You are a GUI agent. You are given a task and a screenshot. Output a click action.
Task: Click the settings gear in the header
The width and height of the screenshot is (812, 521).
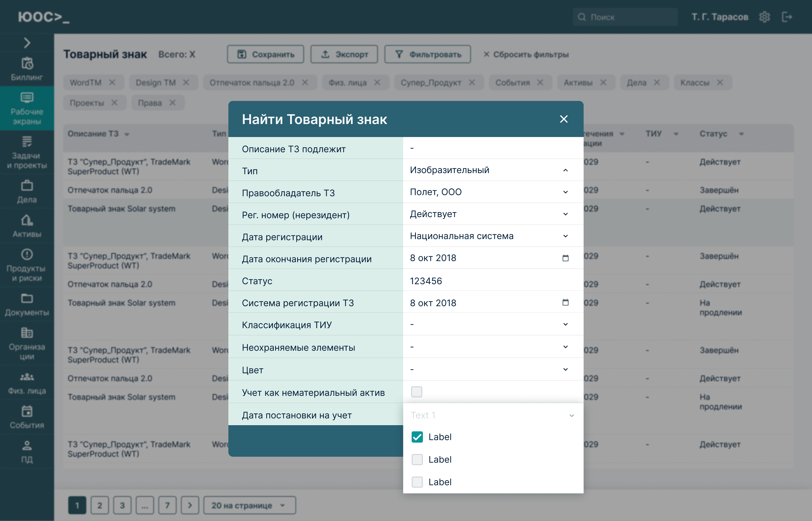(x=764, y=17)
